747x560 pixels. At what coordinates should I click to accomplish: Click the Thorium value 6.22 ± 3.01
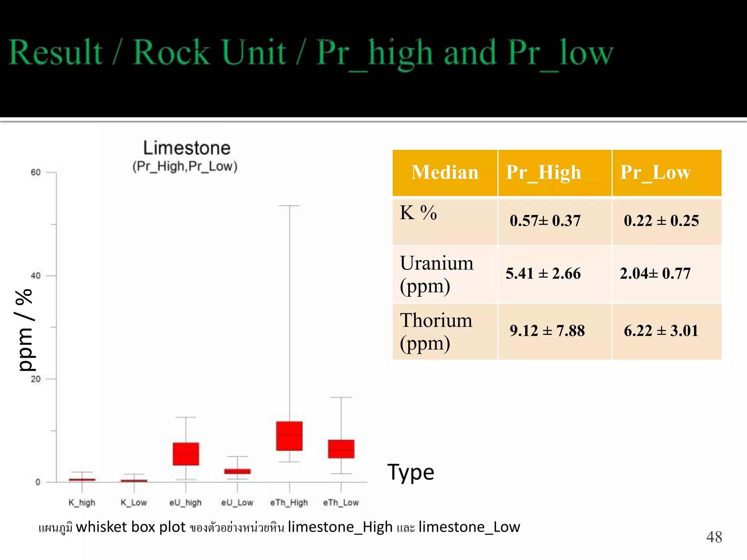[661, 331]
